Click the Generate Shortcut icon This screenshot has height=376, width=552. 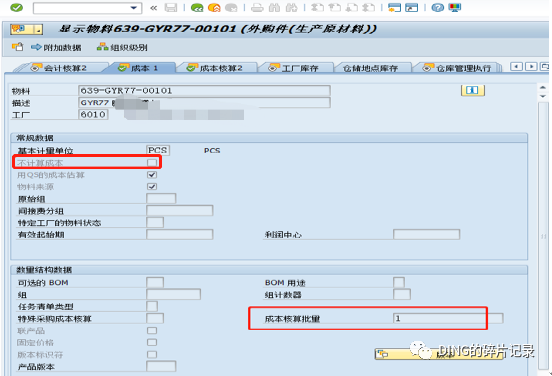tap(412, 7)
